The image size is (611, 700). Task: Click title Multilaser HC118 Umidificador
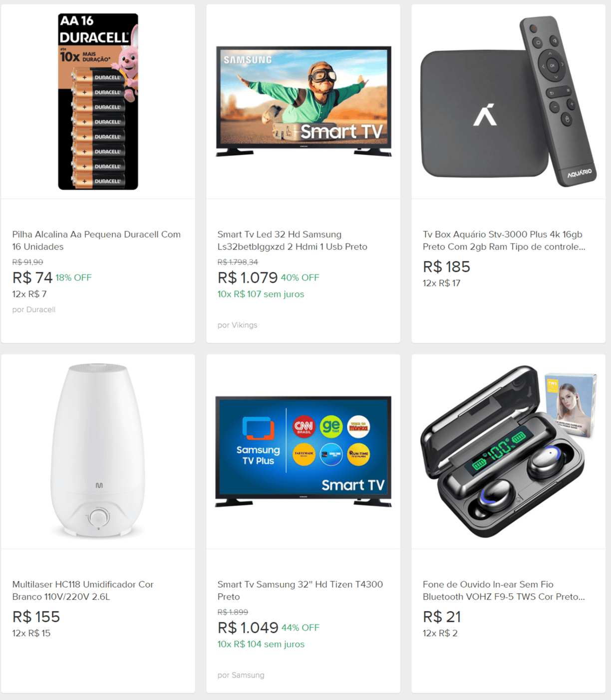pyautogui.click(x=83, y=590)
